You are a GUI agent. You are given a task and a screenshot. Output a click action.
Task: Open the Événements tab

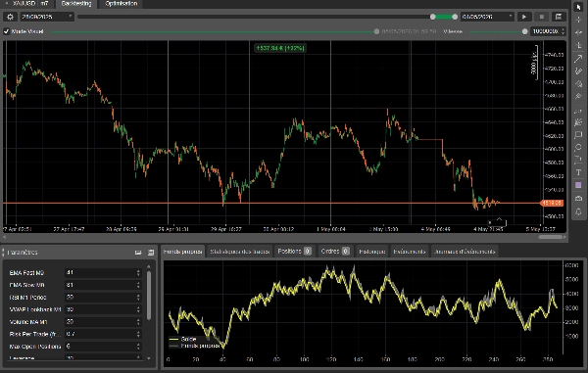(x=410, y=252)
